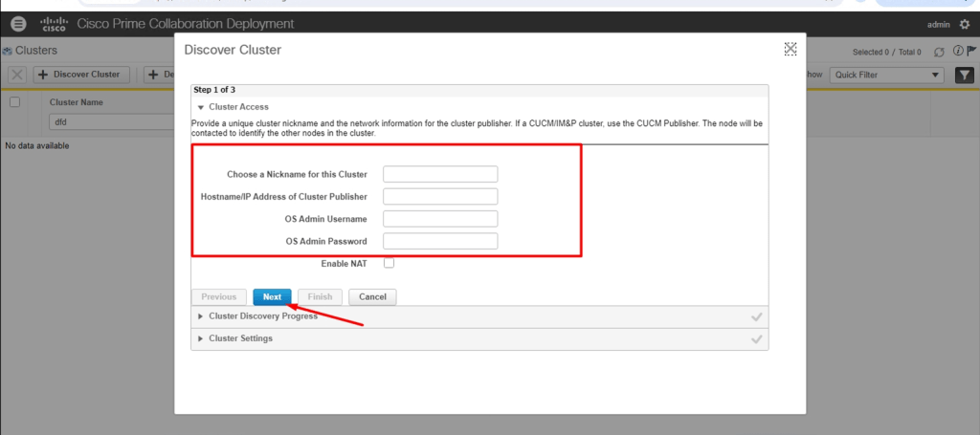The image size is (980, 435).
Task: Open the info icon in toolbar
Action: point(957,52)
